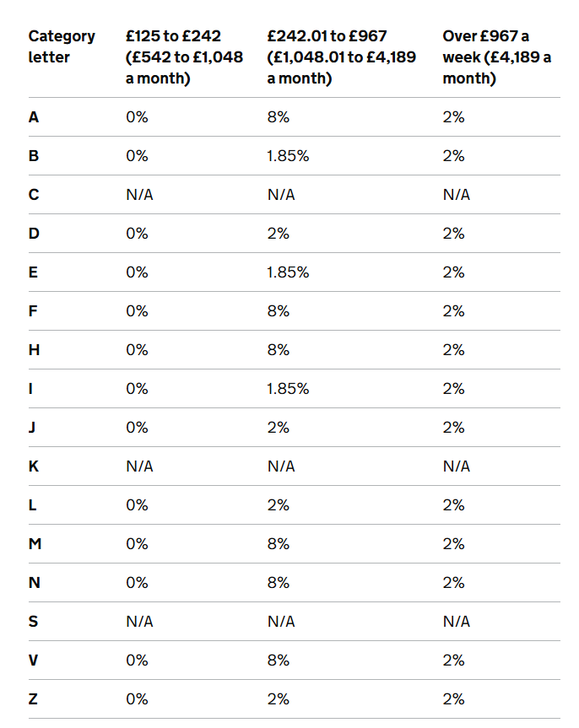
Task: Click the last N/A cell in row S
Action: [x=456, y=622]
